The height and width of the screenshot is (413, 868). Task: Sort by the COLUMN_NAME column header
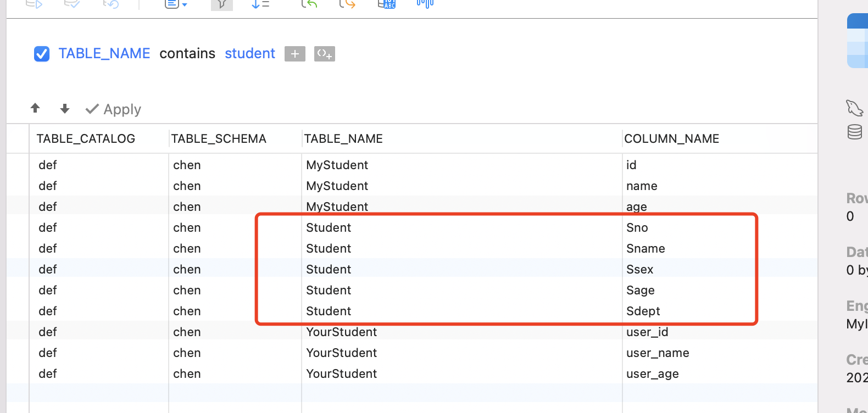(671, 138)
